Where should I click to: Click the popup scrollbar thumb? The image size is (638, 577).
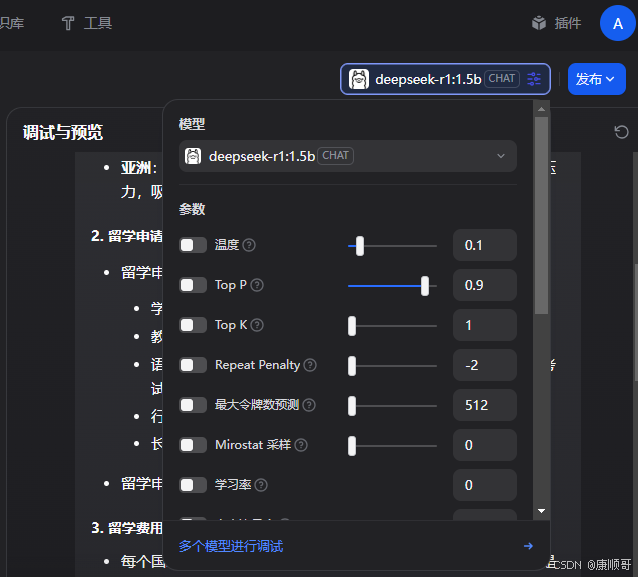point(541,215)
